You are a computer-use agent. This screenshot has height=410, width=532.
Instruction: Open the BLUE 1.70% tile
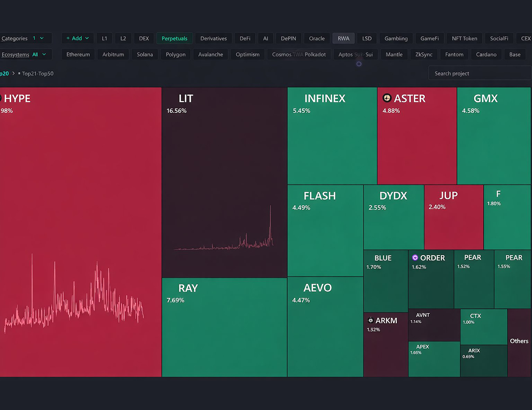pyautogui.click(x=386, y=281)
